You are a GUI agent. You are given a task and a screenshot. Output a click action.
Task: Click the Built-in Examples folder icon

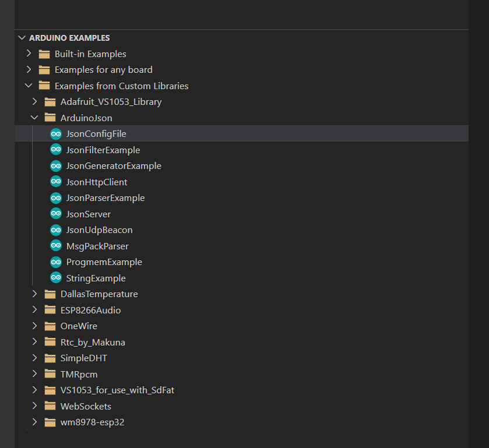coord(44,54)
